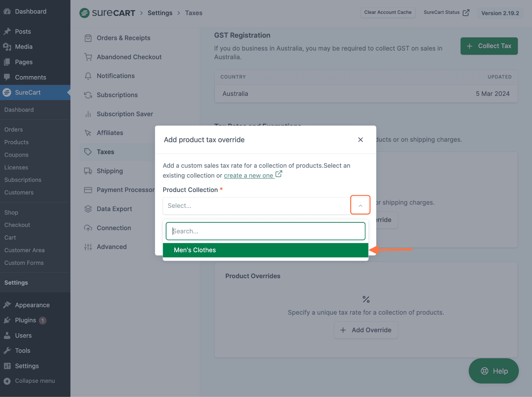Click the Data Export layers icon

pyautogui.click(x=88, y=209)
